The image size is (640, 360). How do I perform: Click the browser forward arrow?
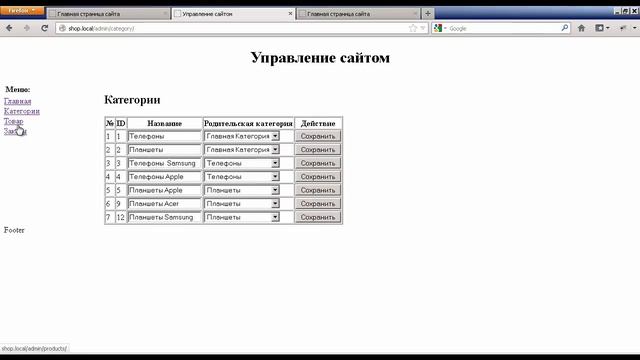click(x=27, y=28)
